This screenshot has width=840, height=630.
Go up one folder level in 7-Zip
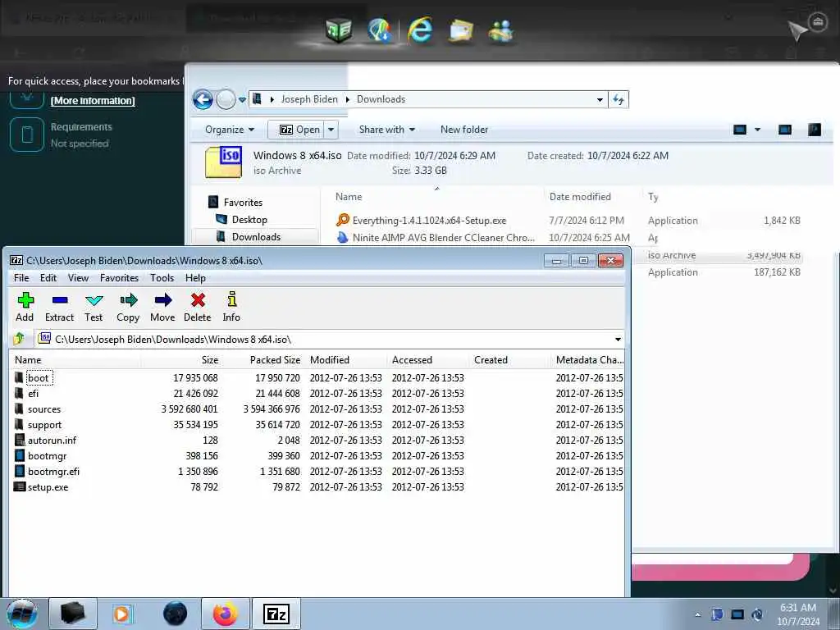tap(20, 339)
